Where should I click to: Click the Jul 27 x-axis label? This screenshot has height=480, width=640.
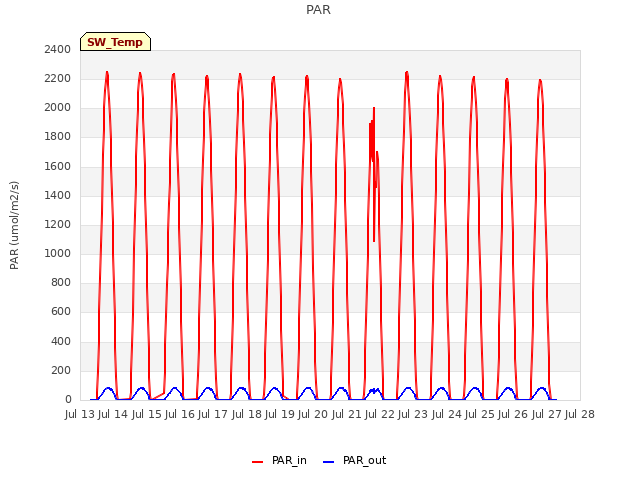pos(547,414)
